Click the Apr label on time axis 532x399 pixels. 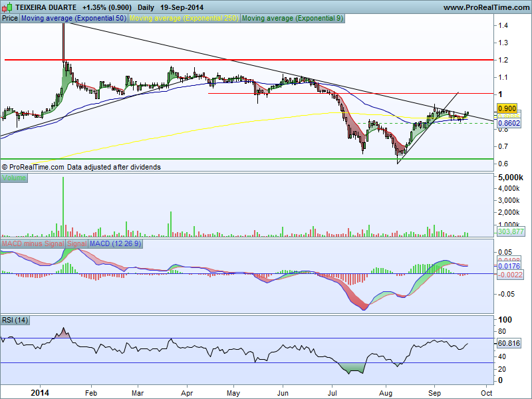(187, 393)
